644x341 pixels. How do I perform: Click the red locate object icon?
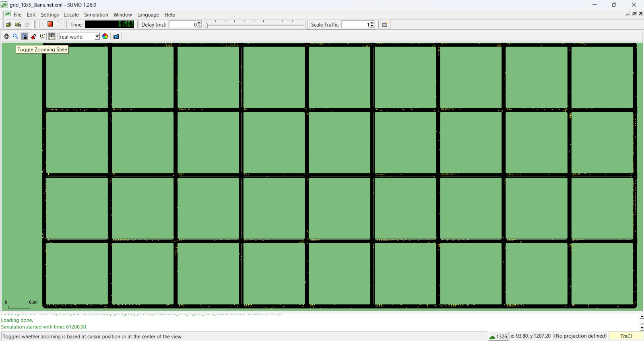point(33,37)
